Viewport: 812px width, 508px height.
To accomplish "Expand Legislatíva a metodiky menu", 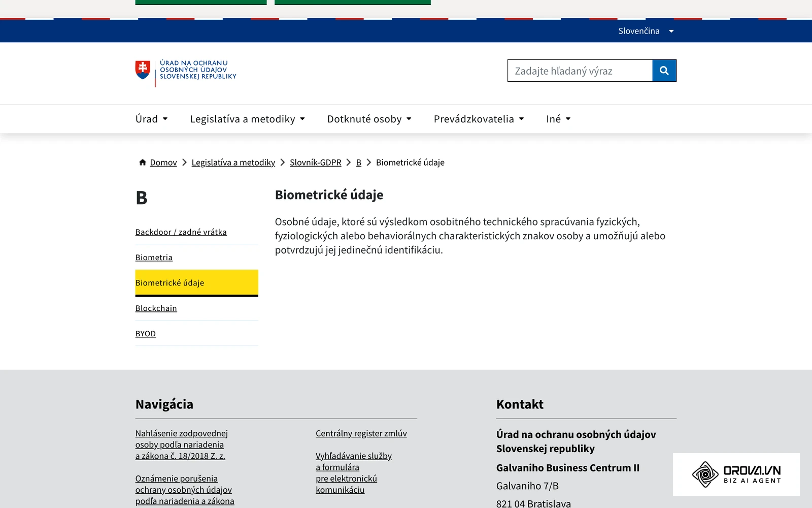I will pos(248,119).
